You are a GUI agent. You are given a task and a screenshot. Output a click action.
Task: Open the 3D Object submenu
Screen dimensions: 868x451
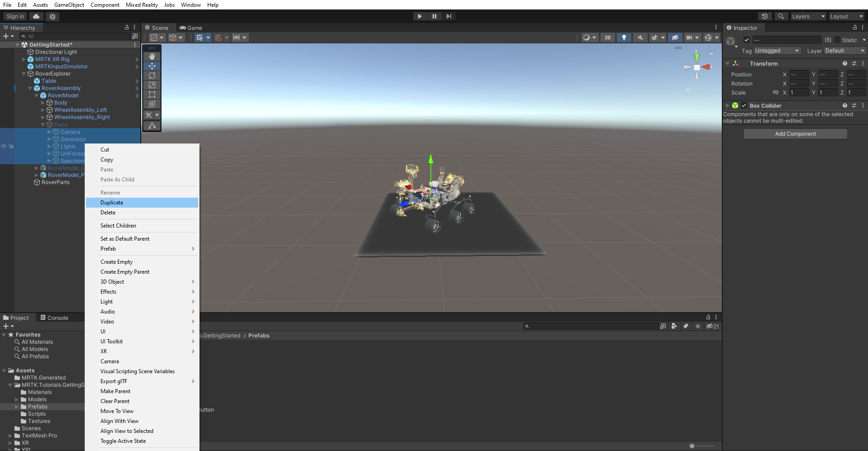click(x=142, y=282)
